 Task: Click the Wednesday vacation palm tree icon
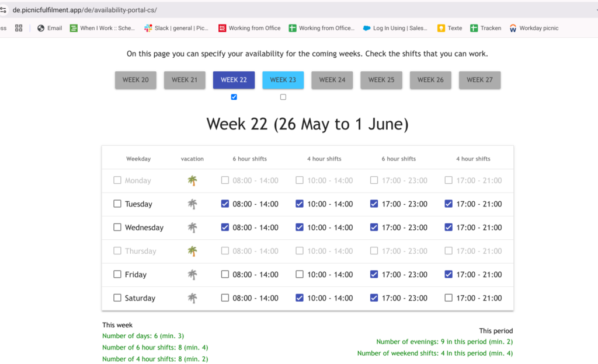pyautogui.click(x=192, y=228)
